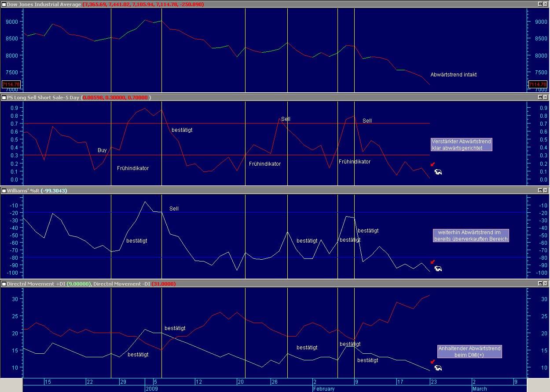Image resolution: width=550 pixels, height=392 pixels.
Task: Select the PS Long Sell Short Sale-5 Day title
Action: 43,97
